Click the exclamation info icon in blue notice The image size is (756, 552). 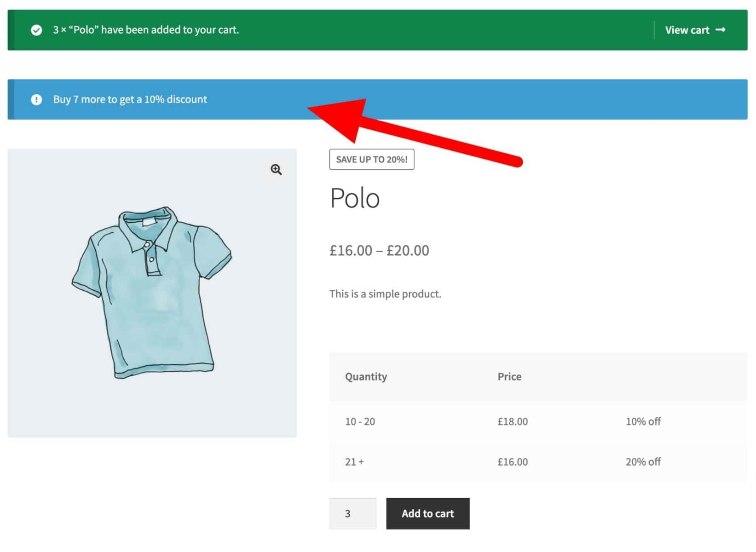36,100
